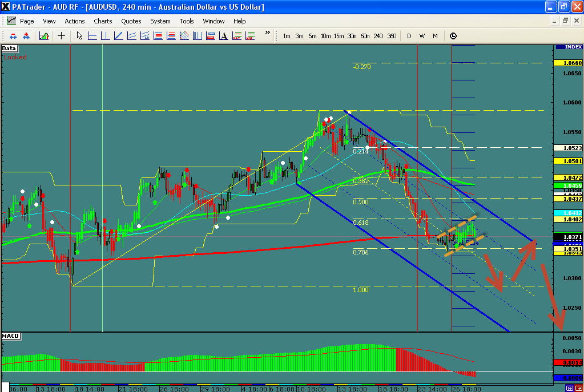Click the clock icon in toolbar

[x=453, y=36]
